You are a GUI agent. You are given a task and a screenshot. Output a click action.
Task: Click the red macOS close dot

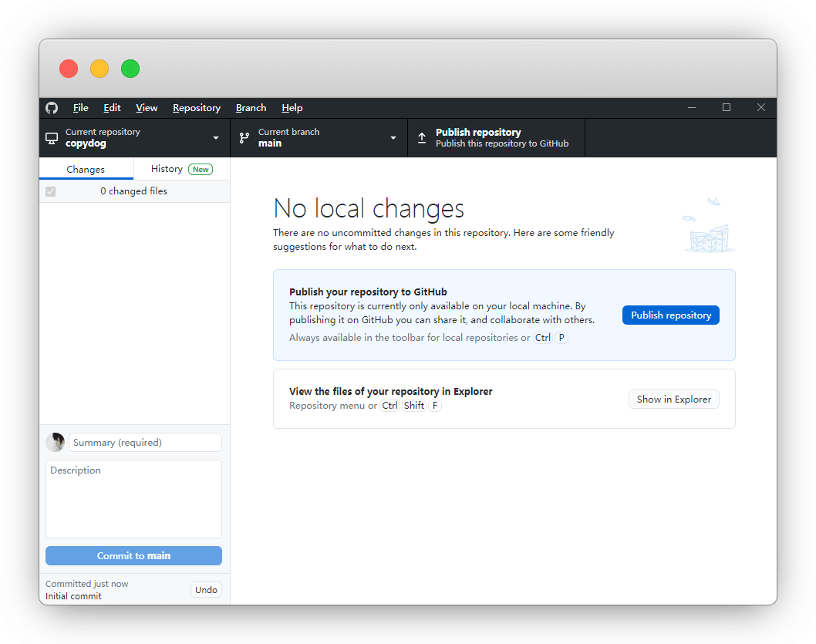(69, 69)
